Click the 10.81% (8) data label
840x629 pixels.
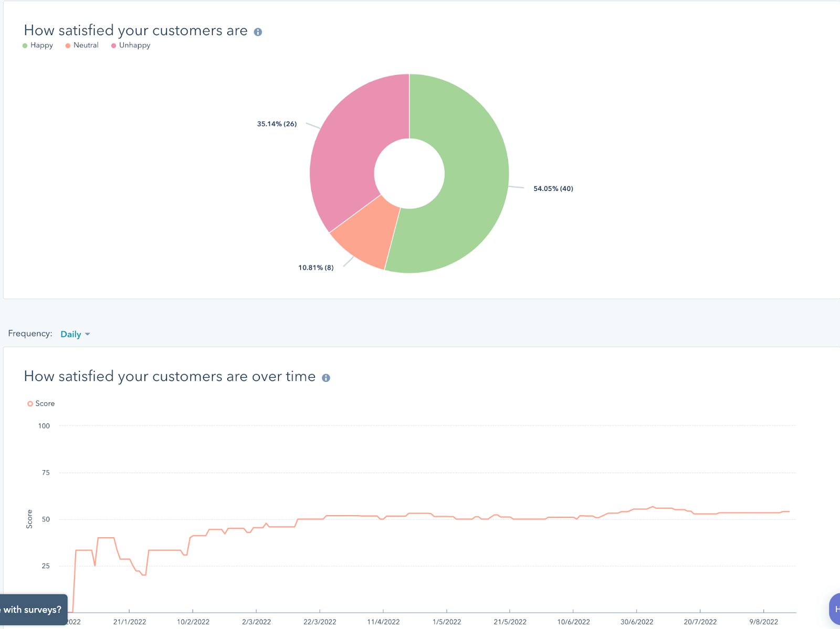(x=316, y=268)
